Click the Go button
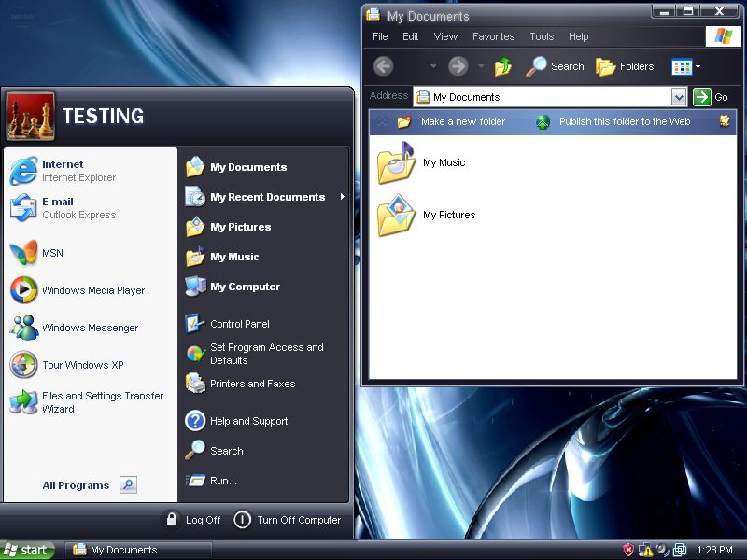747x560 pixels. [x=711, y=97]
